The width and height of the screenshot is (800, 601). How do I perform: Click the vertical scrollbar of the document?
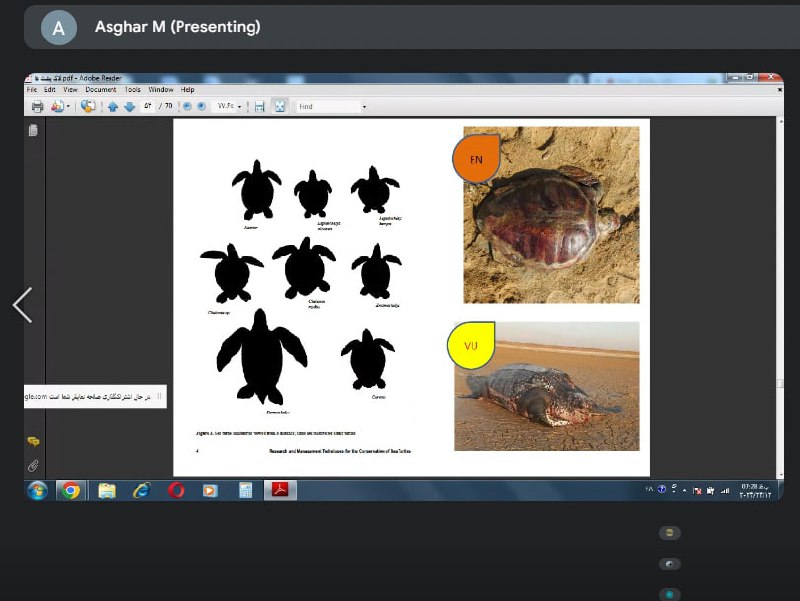(780, 297)
